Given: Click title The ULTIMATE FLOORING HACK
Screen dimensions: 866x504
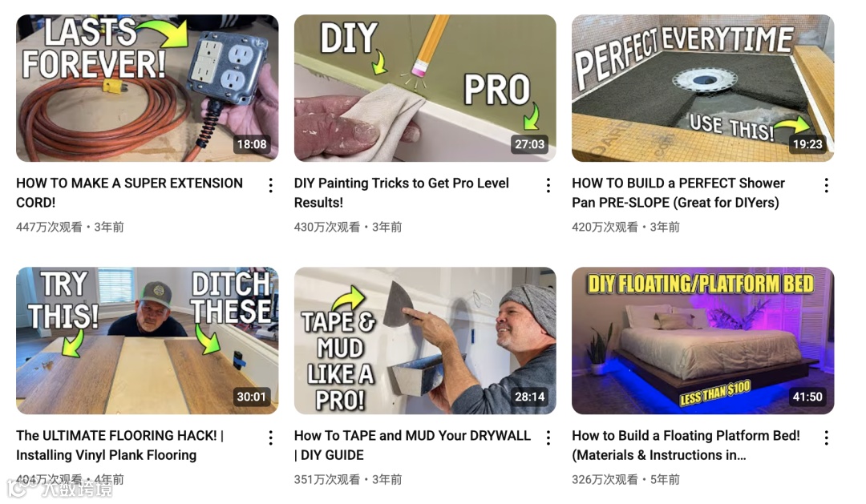Looking at the screenshot, I should coord(119,445).
